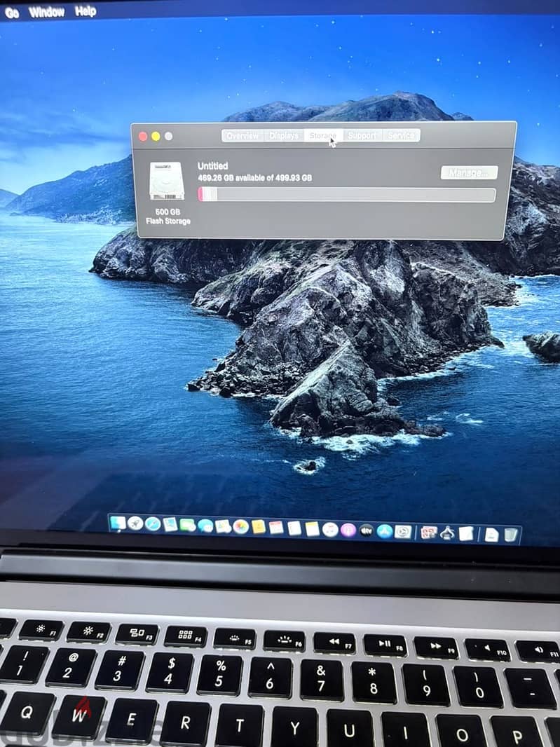Switch to the Displays tab
The height and width of the screenshot is (747, 560).
[x=284, y=136]
